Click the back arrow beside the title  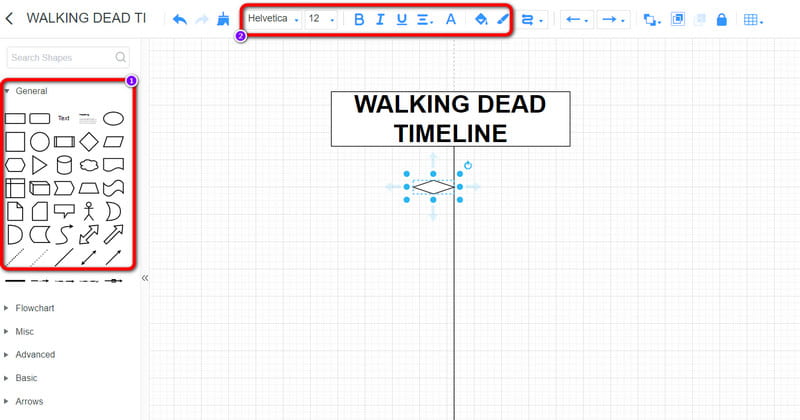[x=10, y=18]
